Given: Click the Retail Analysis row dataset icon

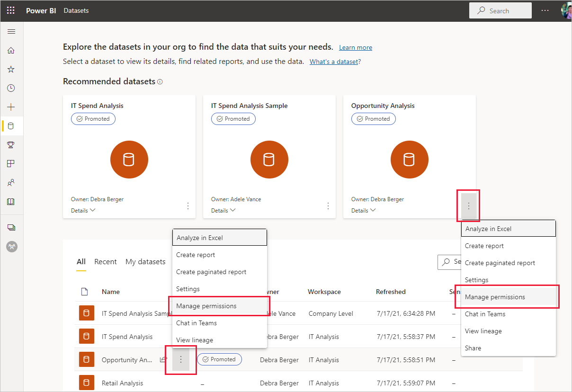Looking at the screenshot, I should (x=87, y=383).
